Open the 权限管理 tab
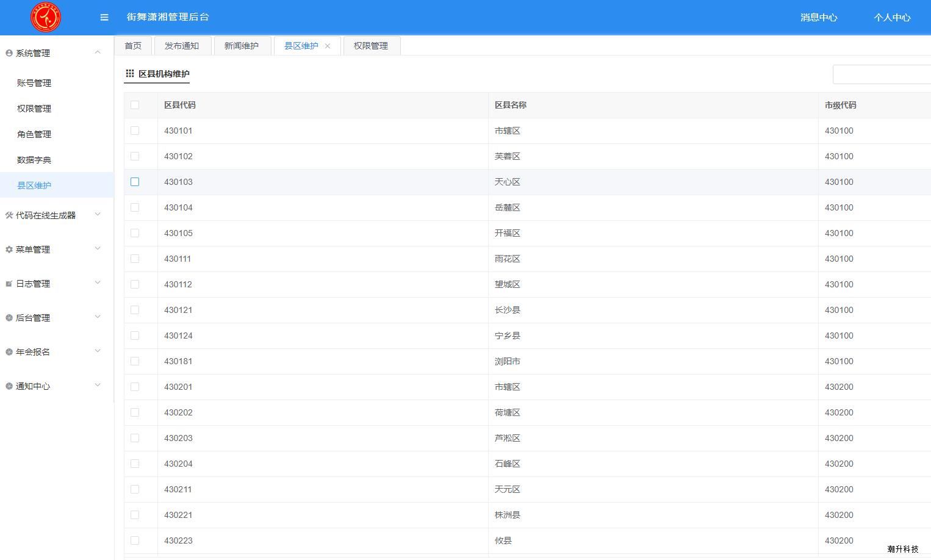Screen dimensions: 931x560 pos(371,46)
